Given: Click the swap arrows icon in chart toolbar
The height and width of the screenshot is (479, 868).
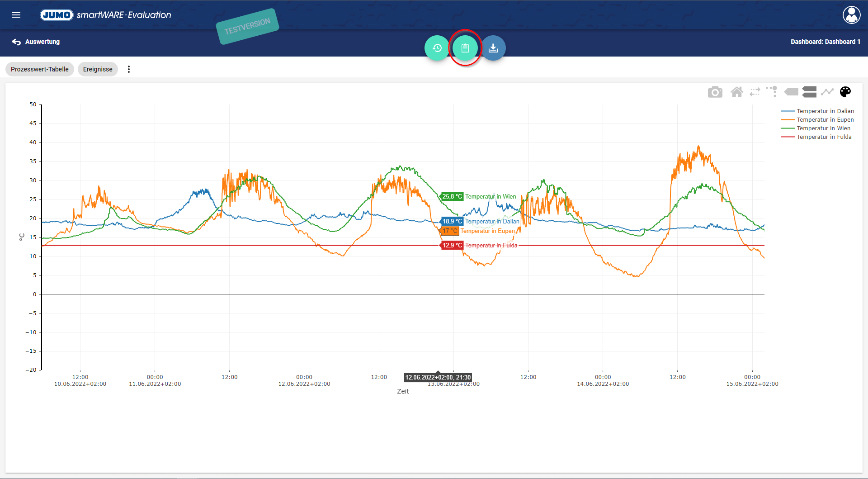Looking at the screenshot, I should click(755, 92).
